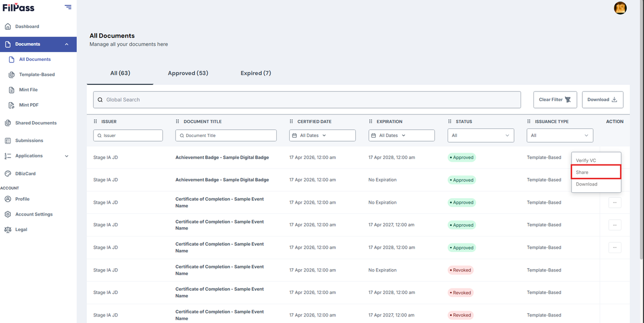Click the FilPass logo
The image size is (644, 323).
click(18, 7)
